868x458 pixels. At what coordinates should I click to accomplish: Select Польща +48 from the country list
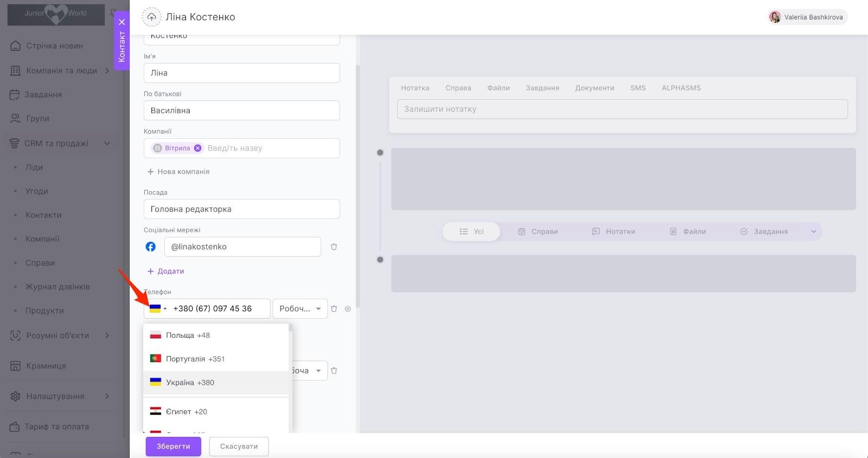188,335
